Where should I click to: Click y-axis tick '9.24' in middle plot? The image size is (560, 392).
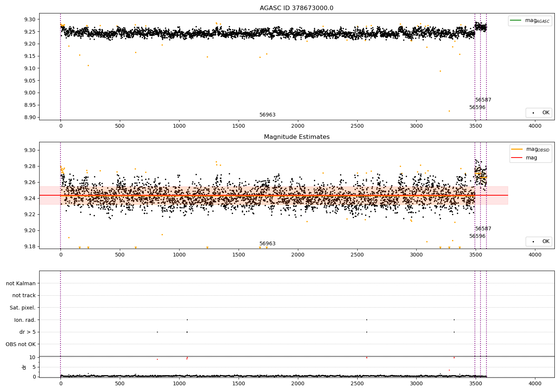(x=29, y=198)
